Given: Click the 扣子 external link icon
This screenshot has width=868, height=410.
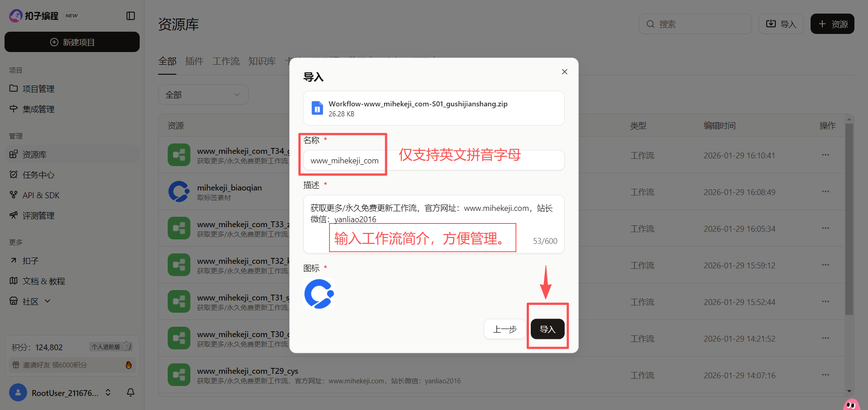Looking at the screenshot, I should (x=14, y=260).
